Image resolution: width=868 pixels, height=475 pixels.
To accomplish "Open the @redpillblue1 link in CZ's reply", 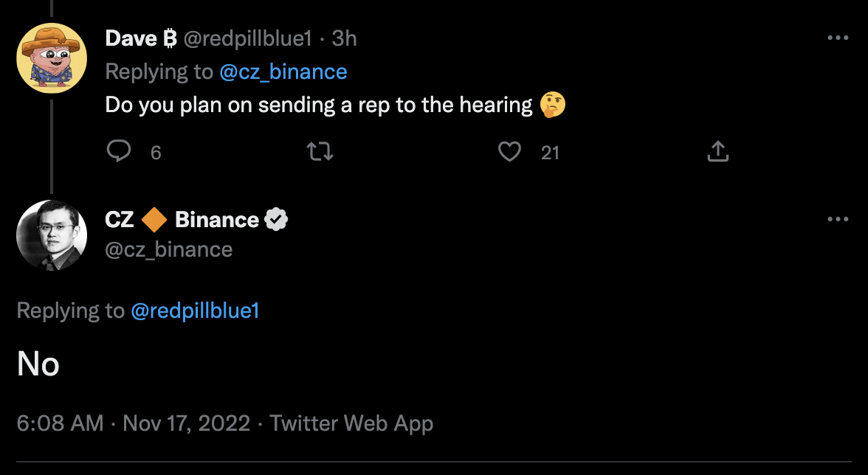I will coord(195,311).
